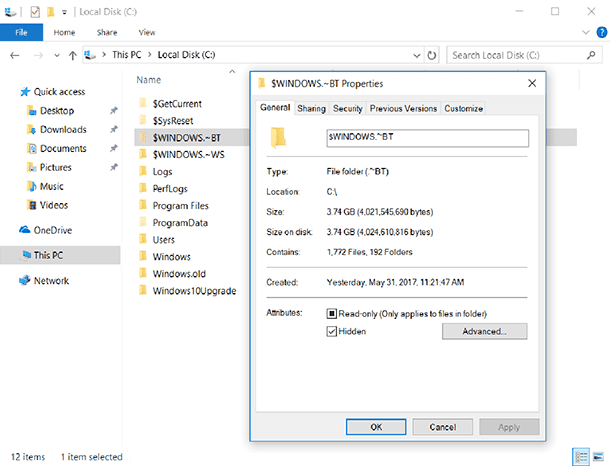610x466 pixels.
Task: Select the PerfLogs folder
Action: tap(170, 189)
